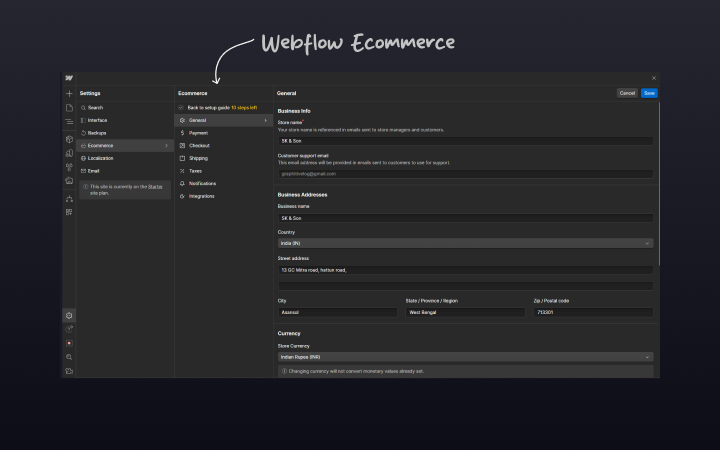Open the Apps grid-plus icon
This screenshot has height=450, width=720.
click(x=69, y=212)
